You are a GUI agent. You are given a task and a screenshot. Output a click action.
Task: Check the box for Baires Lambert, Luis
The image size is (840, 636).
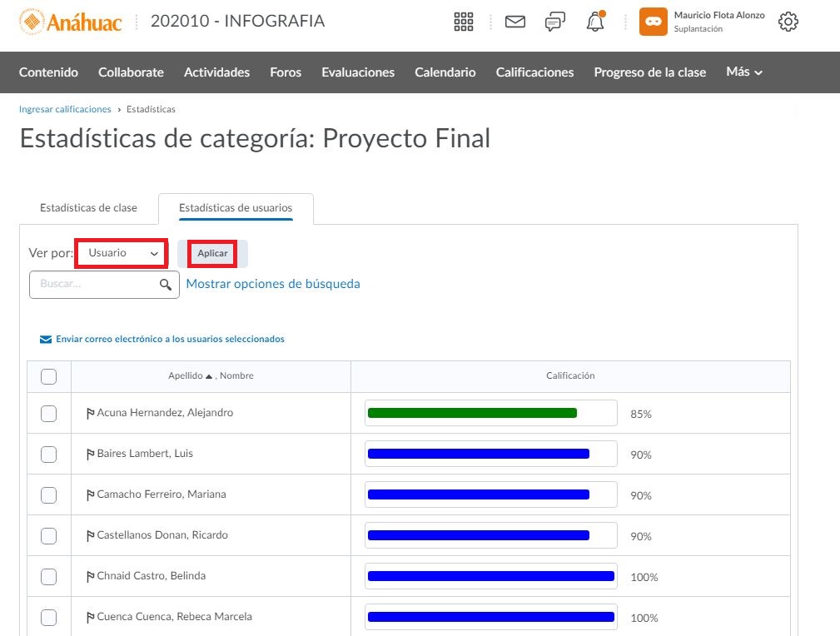(49, 454)
